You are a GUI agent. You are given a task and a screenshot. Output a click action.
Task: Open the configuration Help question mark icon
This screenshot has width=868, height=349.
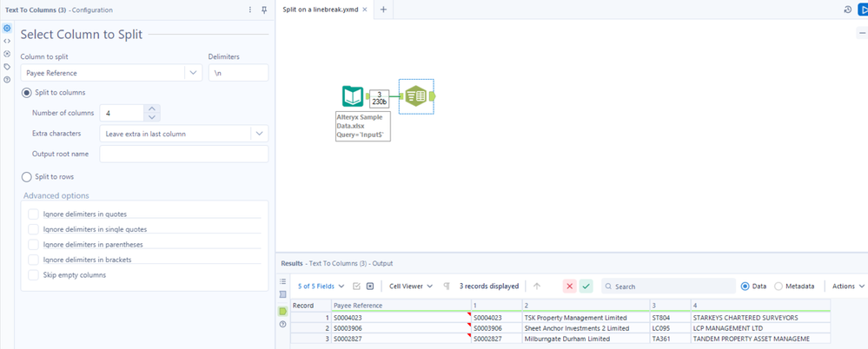click(7, 80)
